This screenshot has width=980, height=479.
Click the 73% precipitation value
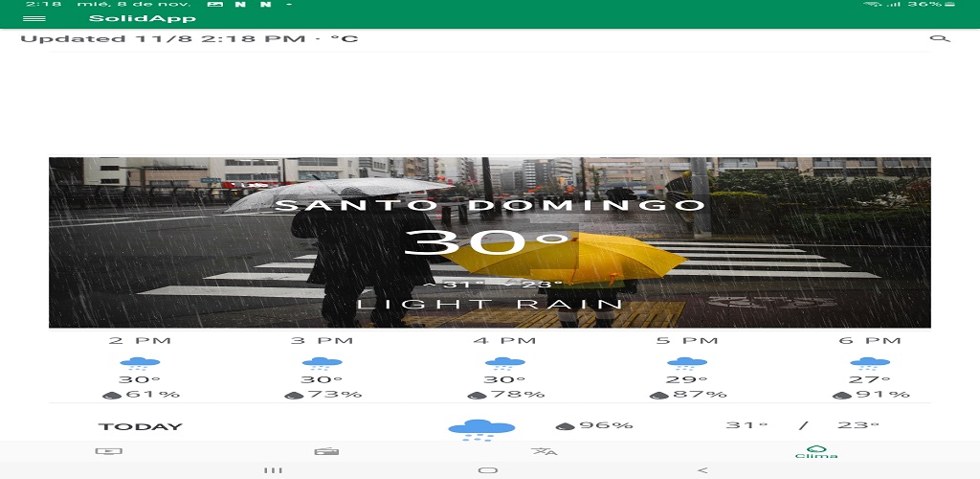pyautogui.click(x=334, y=395)
